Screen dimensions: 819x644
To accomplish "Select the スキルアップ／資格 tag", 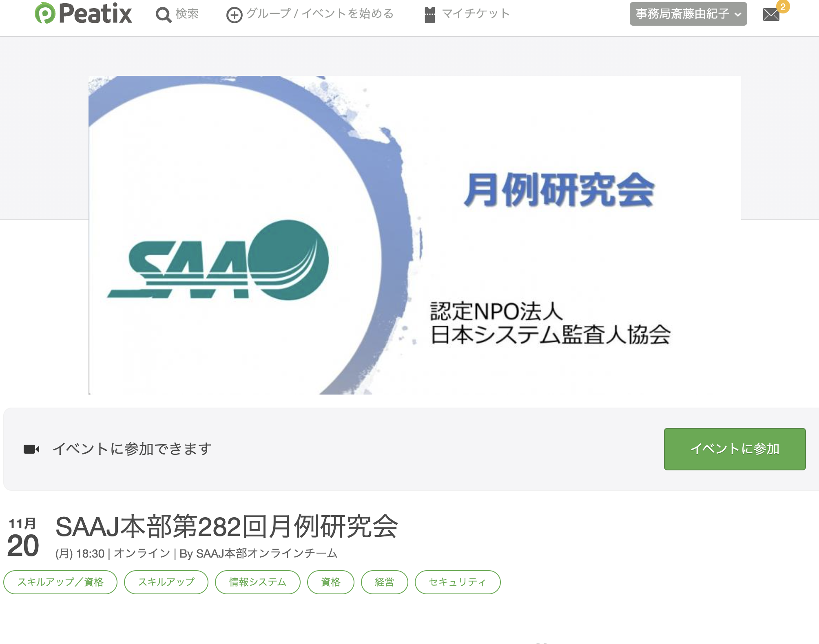I will point(60,582).
